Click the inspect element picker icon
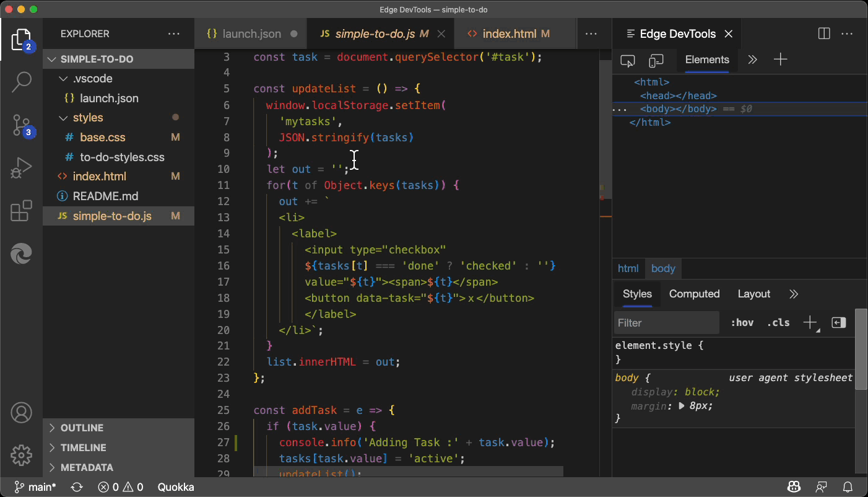This screenshot has height=497, width=868. (x=628, y=60)
